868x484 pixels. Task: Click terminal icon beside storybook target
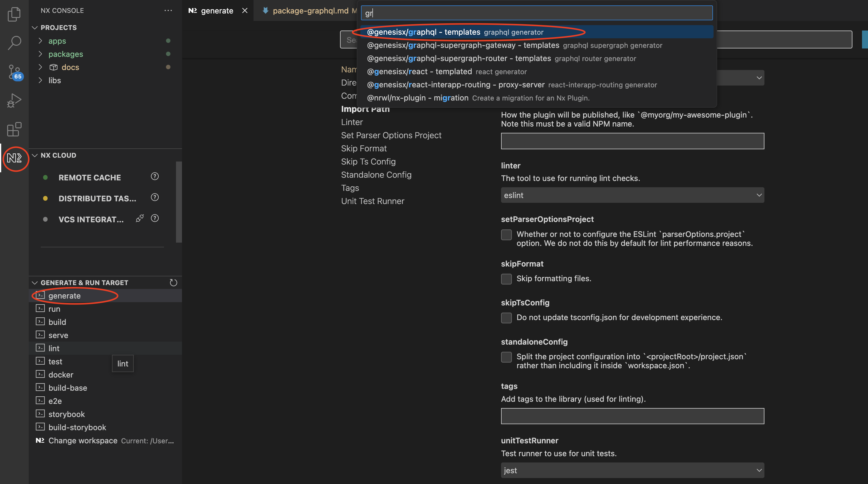tap(40, 414)
